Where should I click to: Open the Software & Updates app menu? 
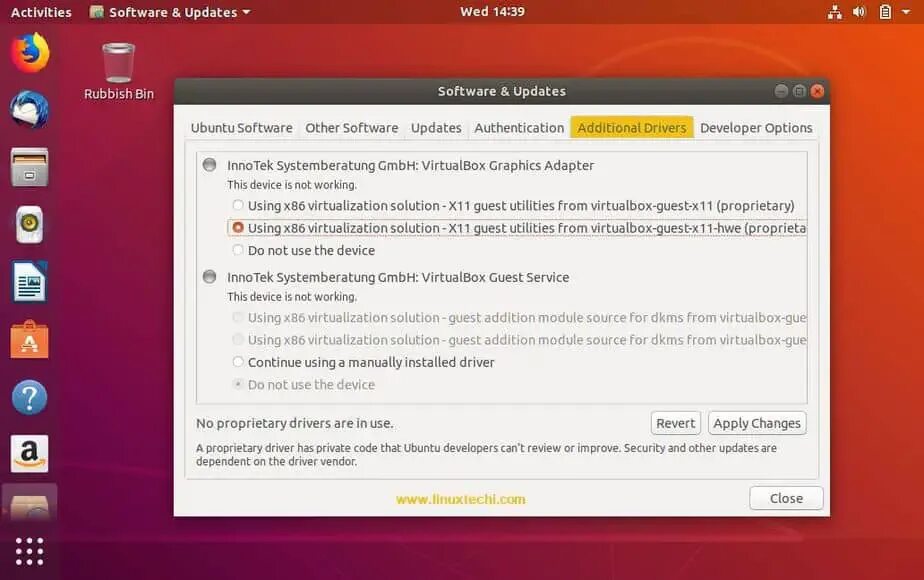pyautogui.click(x=170, y=12)
